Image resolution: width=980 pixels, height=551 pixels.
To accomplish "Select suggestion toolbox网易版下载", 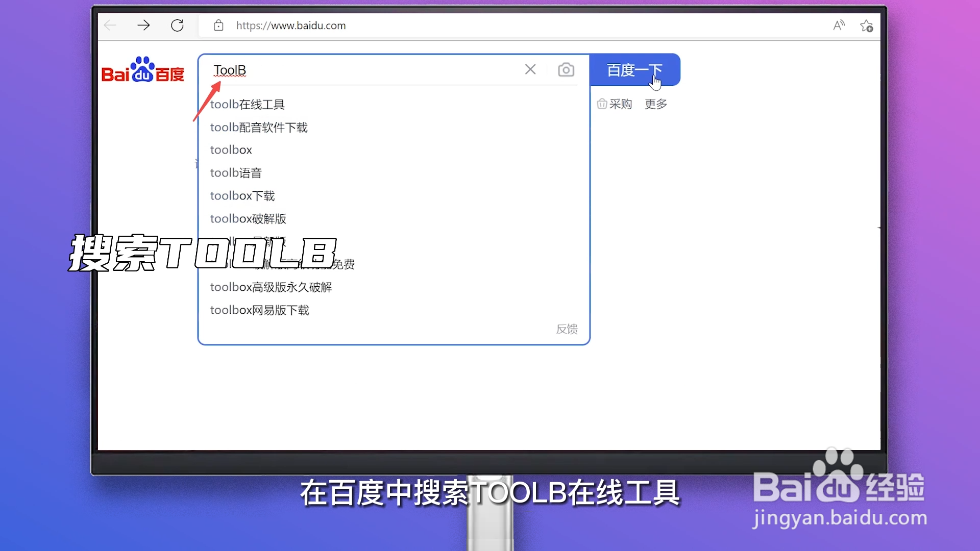I will [259, 310].
